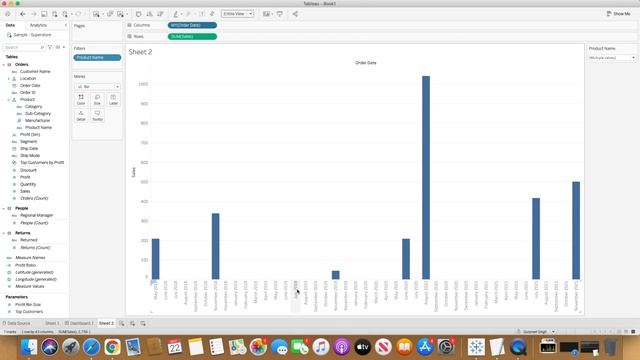Collapse the Orders table

4,64
